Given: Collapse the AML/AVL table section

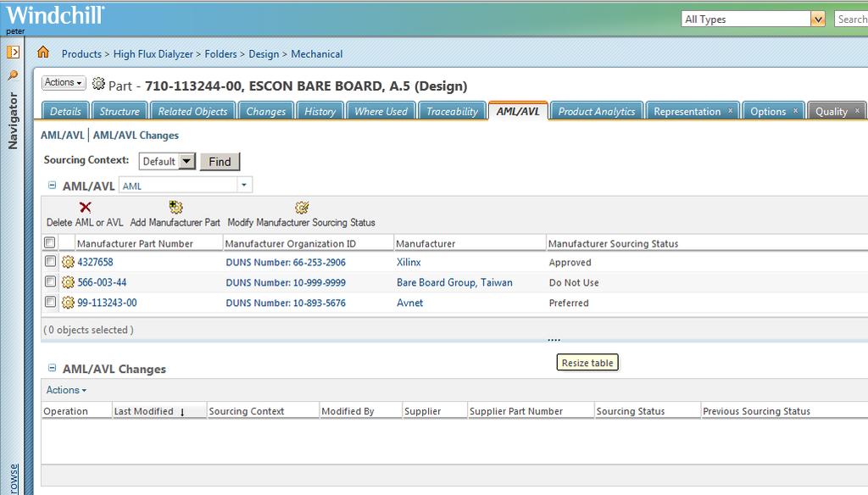Looking at the screenshot, I should coord(52,186).
